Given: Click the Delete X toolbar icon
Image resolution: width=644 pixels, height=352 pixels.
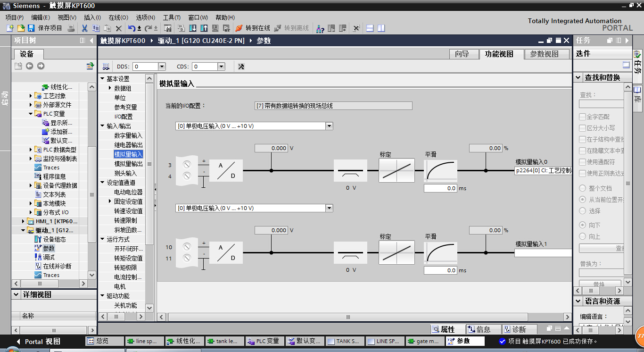Looking at the screenshot, I should point(119,28).
